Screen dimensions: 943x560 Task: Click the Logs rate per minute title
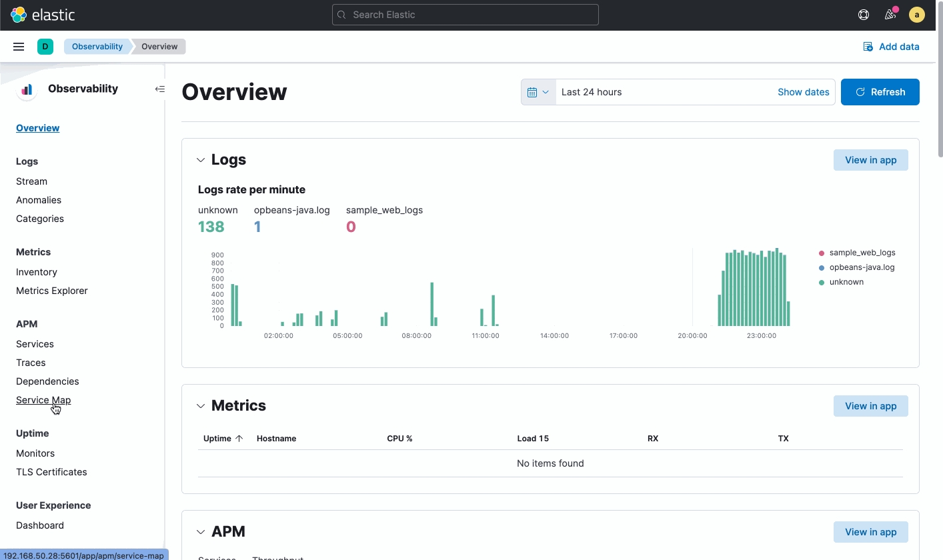pyautogui.click(x=251, y=190)
